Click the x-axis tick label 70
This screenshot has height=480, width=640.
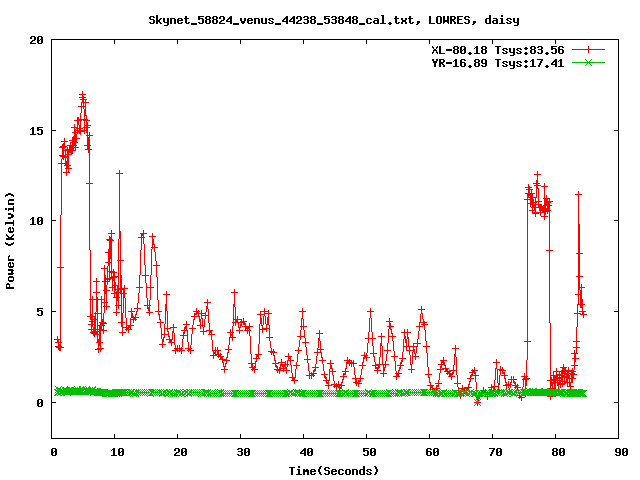[x=496, y=452]
